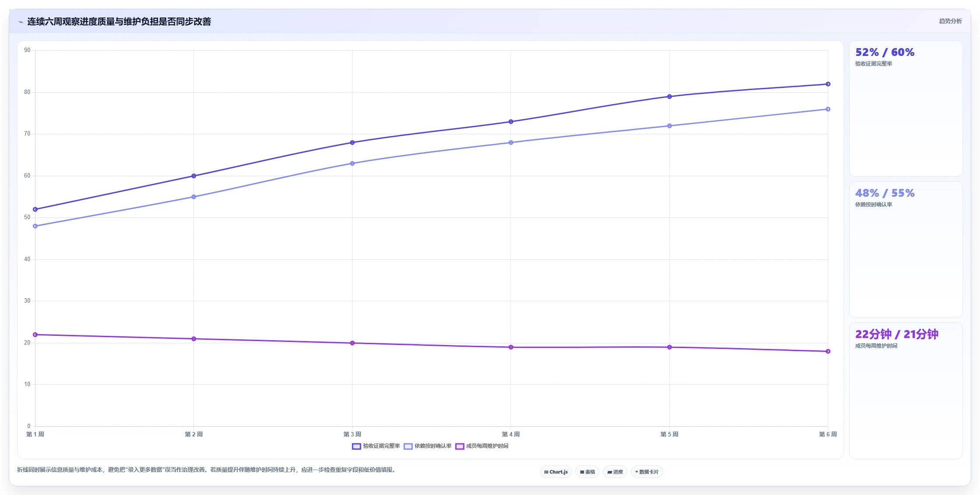Click 验收证据完整率 data point at 第 2 周

coord(194,176)
